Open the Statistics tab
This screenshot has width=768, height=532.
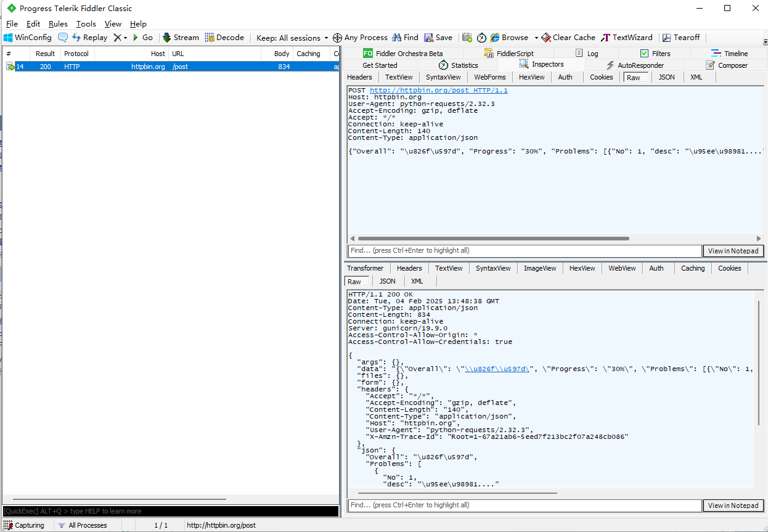pos(458,65)
